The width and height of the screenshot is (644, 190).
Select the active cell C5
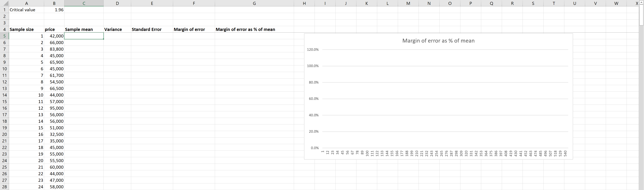84,36
